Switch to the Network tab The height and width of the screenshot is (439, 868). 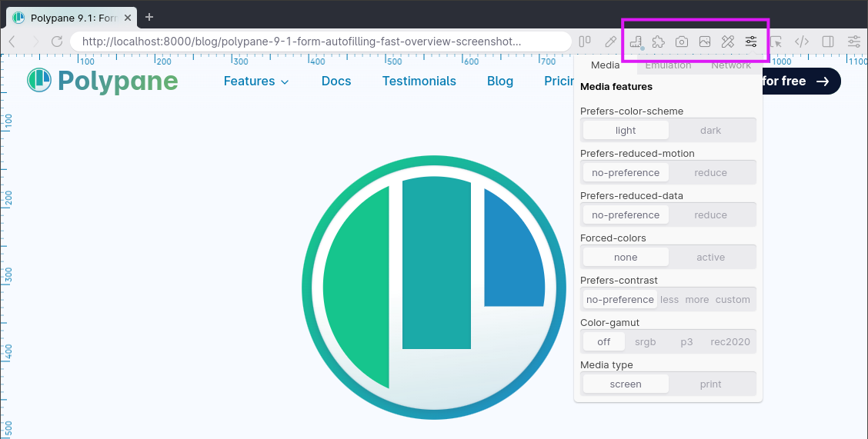[x=731, y=65]
